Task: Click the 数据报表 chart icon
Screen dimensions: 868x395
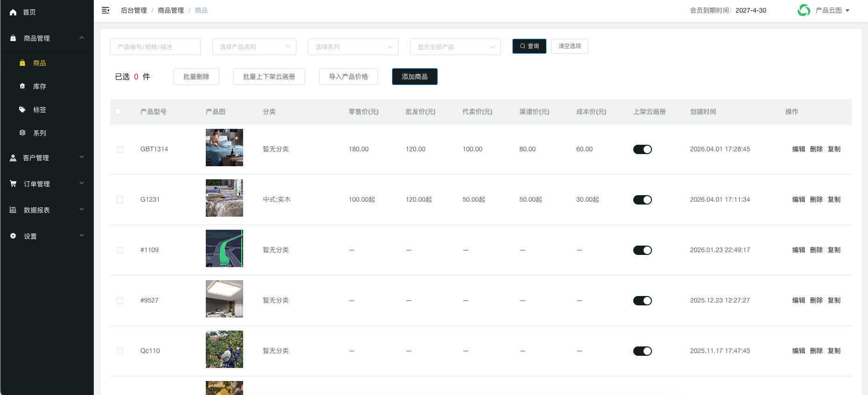Action: click(x=13, y=210)
